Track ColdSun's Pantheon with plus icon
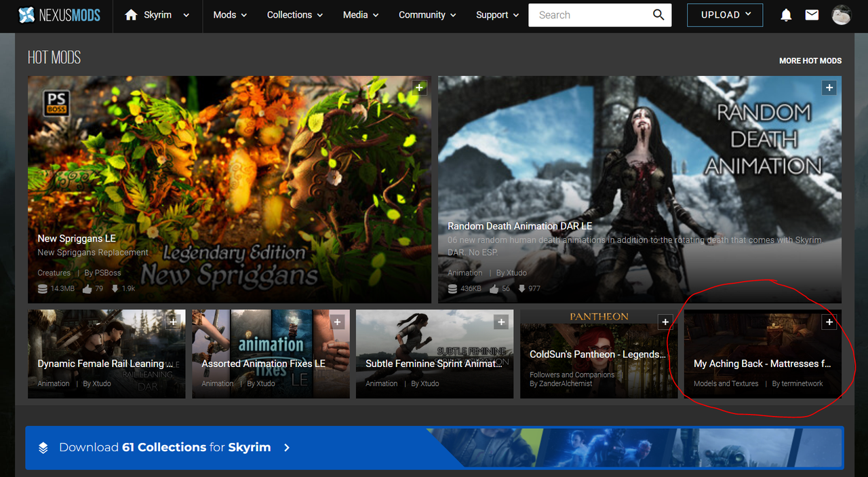 (666, 322)
